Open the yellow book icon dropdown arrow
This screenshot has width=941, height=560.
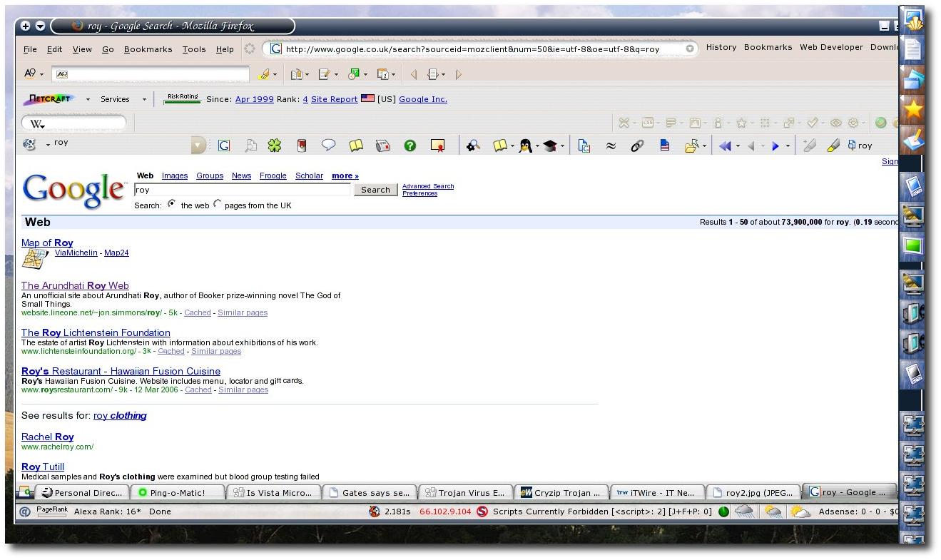pyautogui.click(x=512, y=146)
